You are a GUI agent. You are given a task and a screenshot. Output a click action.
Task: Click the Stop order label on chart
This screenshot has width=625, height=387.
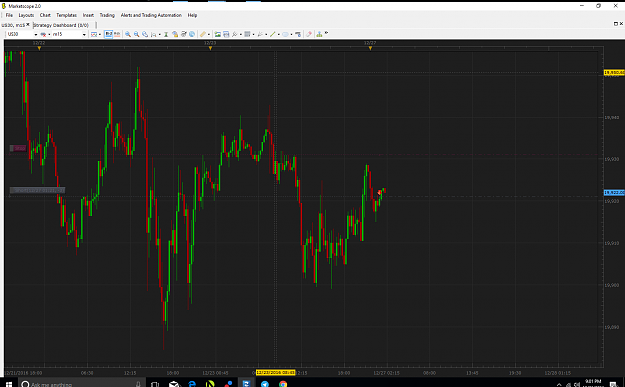[x=18, y=148]
